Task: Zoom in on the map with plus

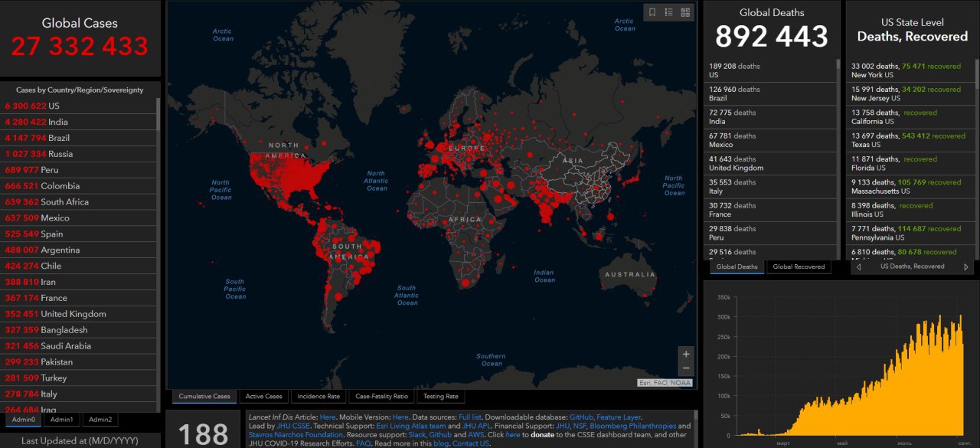Action: pyautogui.click(x=686, y=354)
